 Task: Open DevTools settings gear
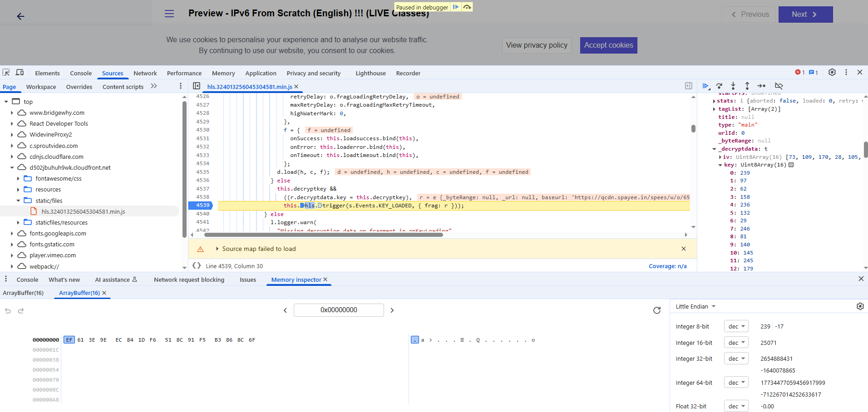click(832, 72)
